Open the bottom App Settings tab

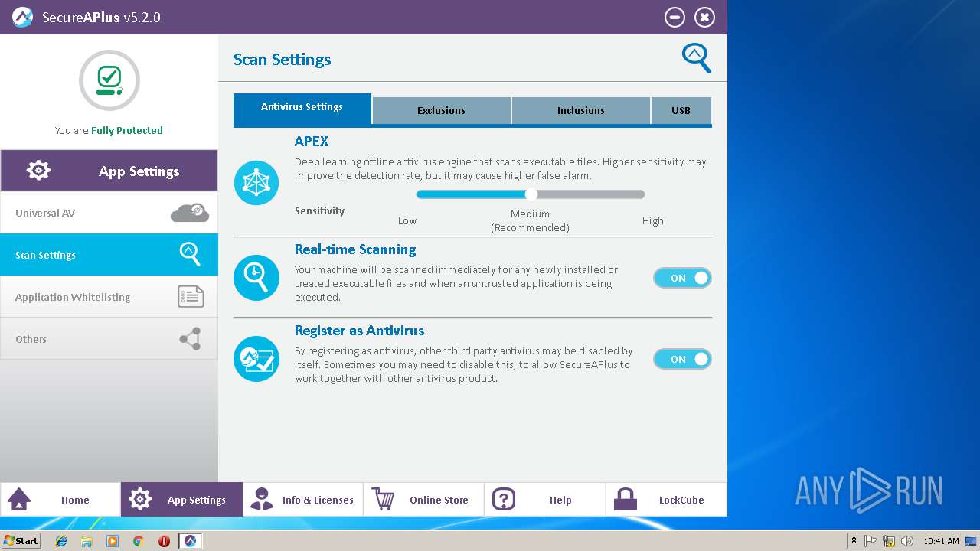181,500
